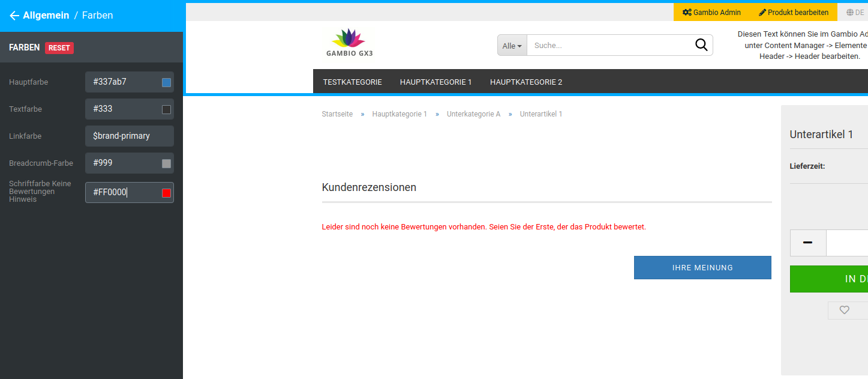Open Unterkategorie A from the breadcrumb
Screen dimensions: 868x379
pyautogui.click(x=473, y=114)
